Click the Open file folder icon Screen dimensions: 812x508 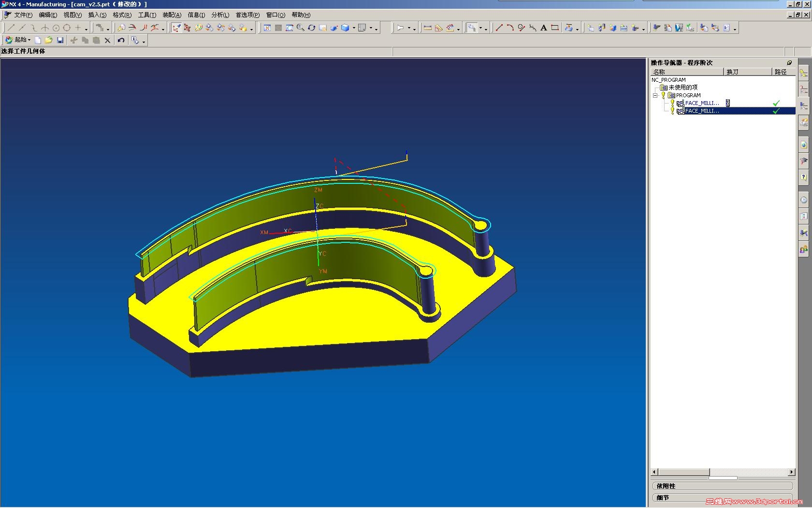(x=49, y=40)
